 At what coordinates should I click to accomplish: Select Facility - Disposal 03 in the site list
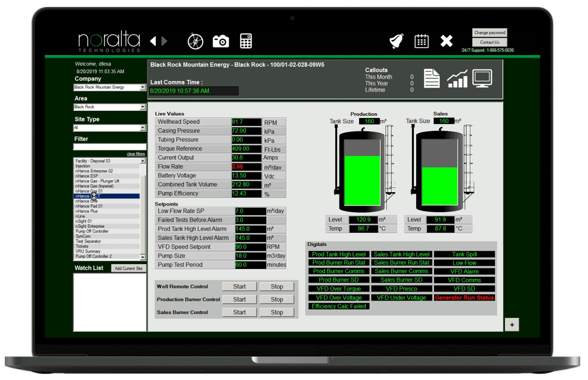click(107, 161)
